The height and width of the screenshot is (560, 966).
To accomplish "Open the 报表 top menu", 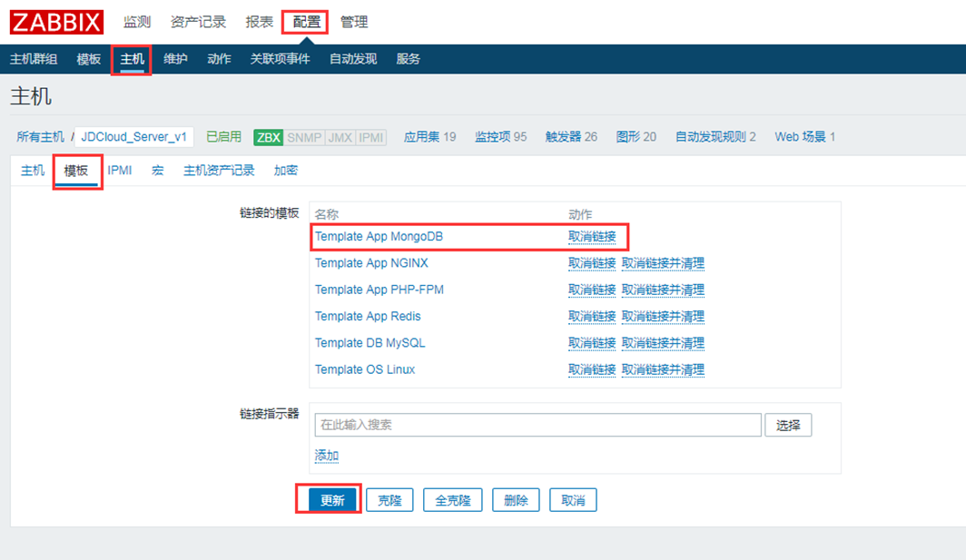I will pos(259,22).
